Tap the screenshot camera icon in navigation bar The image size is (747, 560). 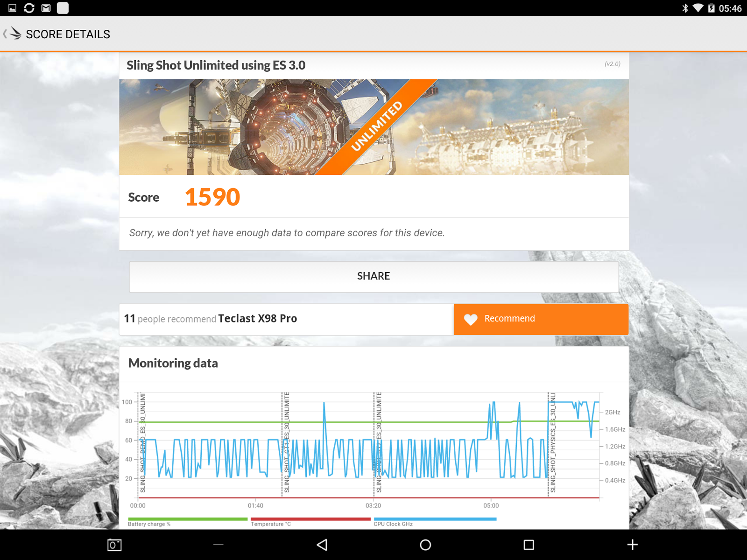point(114,545)
